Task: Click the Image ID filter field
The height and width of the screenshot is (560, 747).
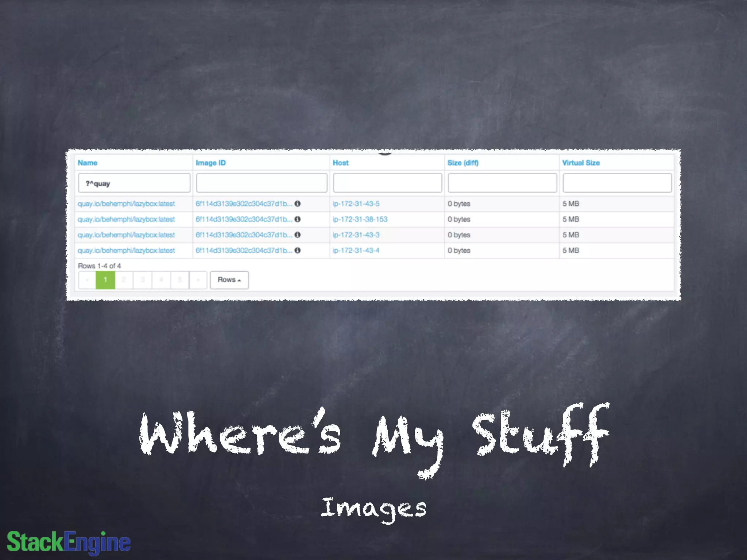Action: [x=262, y=183]
